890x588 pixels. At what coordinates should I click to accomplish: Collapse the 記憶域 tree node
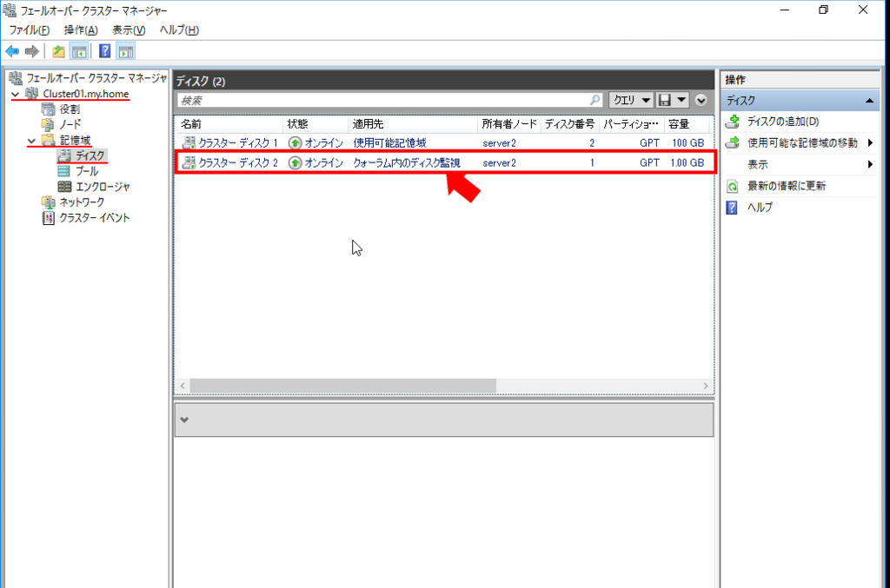[32, 140]
